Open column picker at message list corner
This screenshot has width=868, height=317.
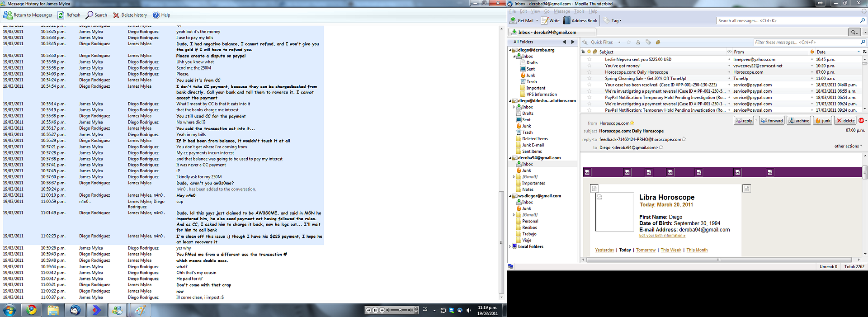pos(865,52)
